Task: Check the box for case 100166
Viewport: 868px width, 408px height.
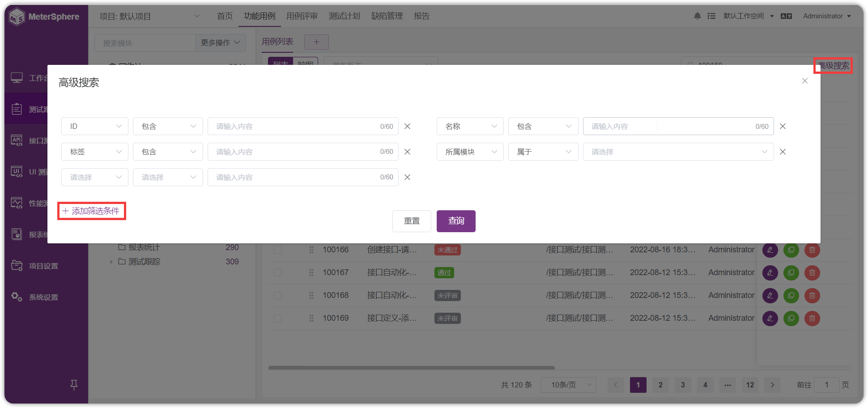Action: pos(278,250)
